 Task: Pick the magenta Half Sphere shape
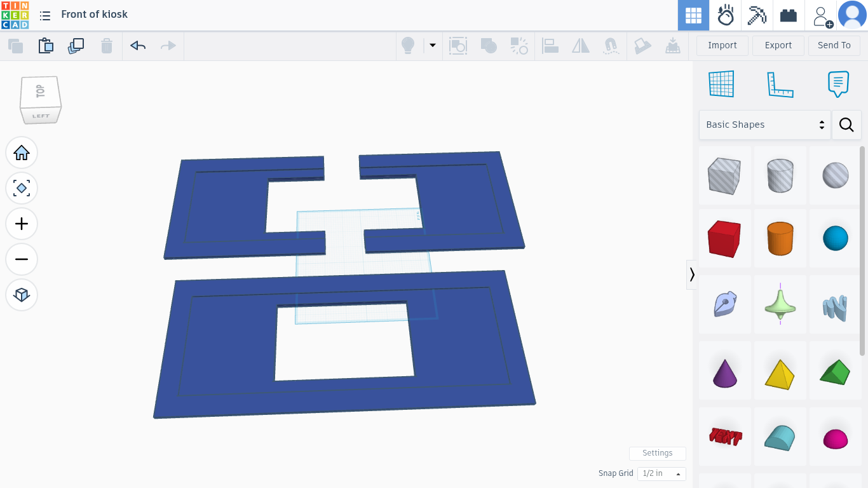tap(836, 437)
